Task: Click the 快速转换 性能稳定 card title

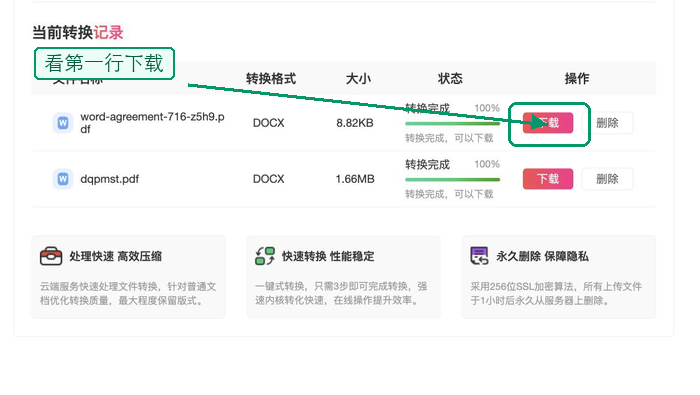Action: click(328, 256)
